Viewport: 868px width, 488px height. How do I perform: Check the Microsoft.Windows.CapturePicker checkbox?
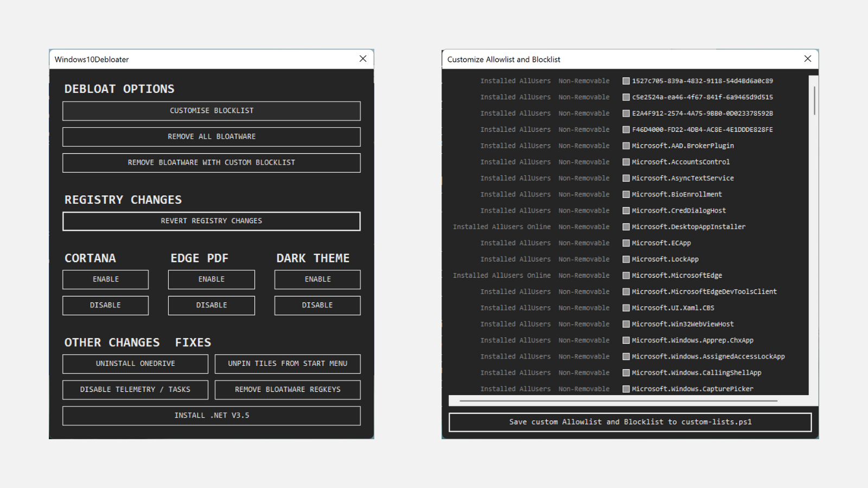[x=626, y=389]
